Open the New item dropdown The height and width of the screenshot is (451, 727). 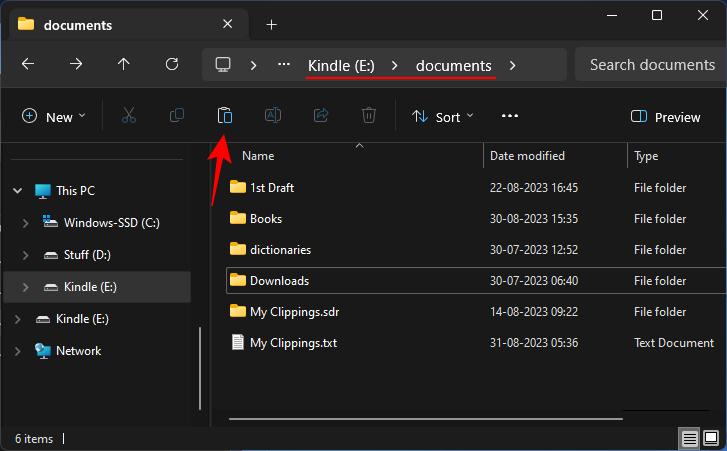(x=54, y=117)
